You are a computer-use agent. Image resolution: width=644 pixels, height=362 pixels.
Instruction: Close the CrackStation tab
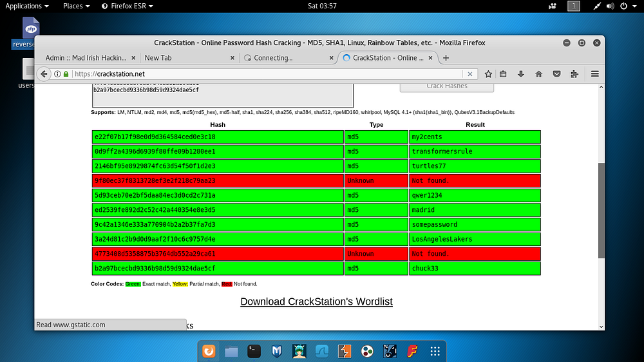(430, 58)
